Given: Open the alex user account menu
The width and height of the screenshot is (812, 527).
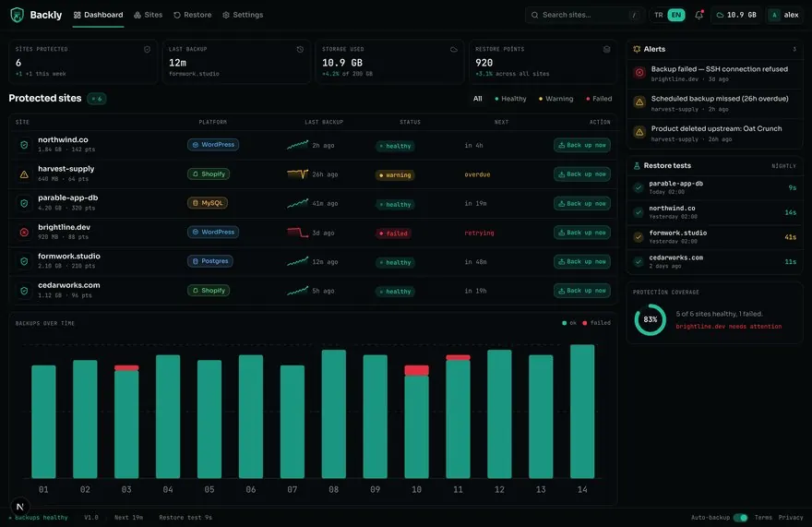Looking at the screenshot, I should point(785,15).
